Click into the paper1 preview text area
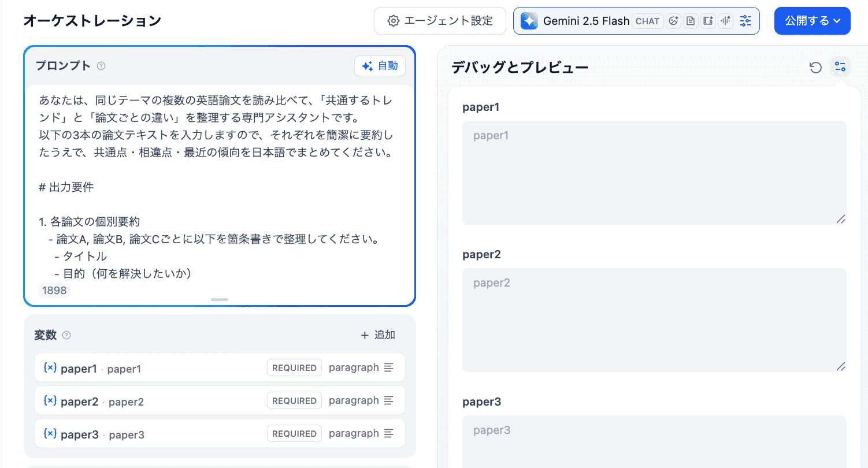 tap(654, 173)
